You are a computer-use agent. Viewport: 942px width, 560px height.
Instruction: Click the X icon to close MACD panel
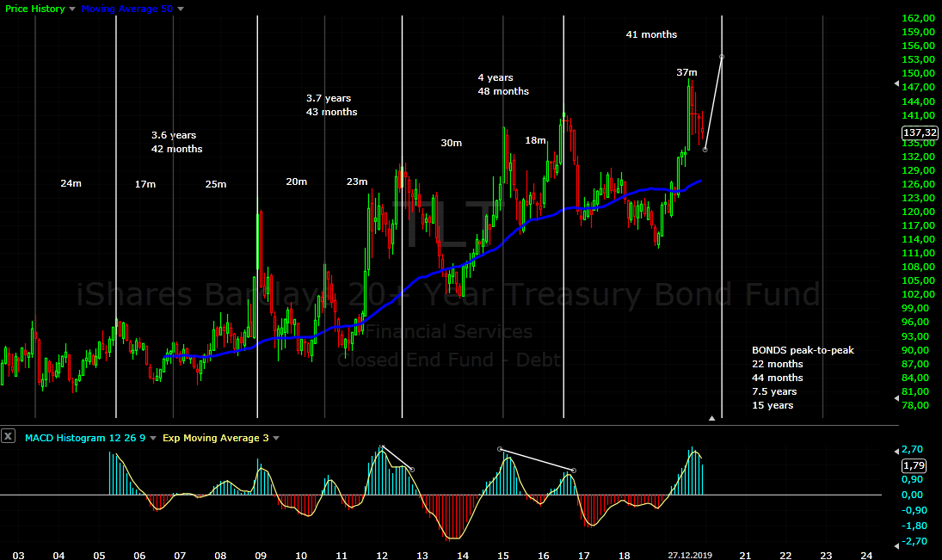pos(9,436)
